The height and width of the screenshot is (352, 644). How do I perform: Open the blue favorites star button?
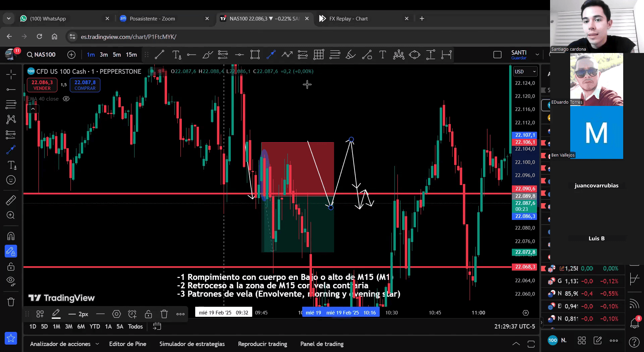pyautogui.click(x=11, y=338)
